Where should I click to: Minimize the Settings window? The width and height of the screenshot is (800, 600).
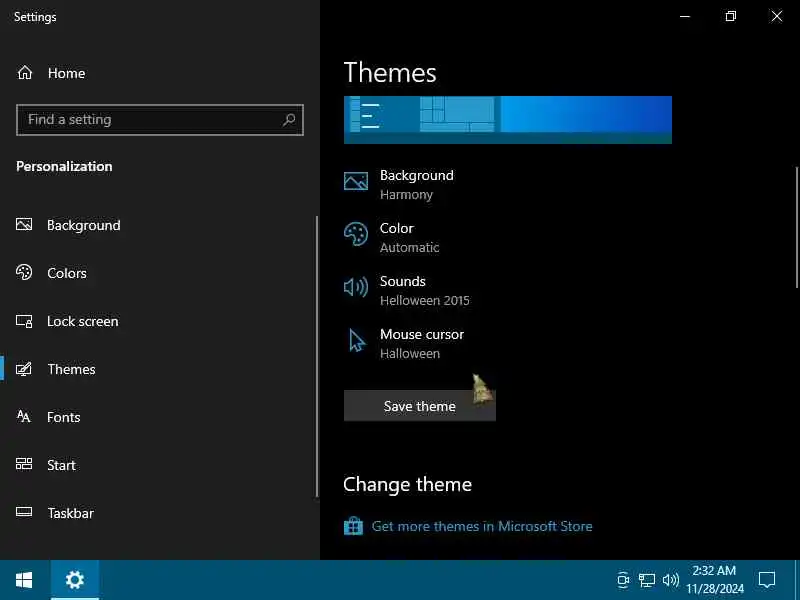click(685, 16)
